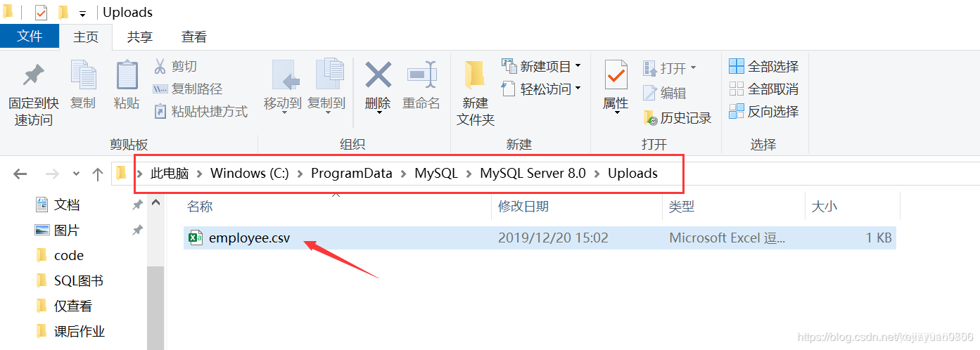Expand the 新建项目 dropdown arrow
The image size is (980, 350).
pyautogui.click(x=578, y=66)
